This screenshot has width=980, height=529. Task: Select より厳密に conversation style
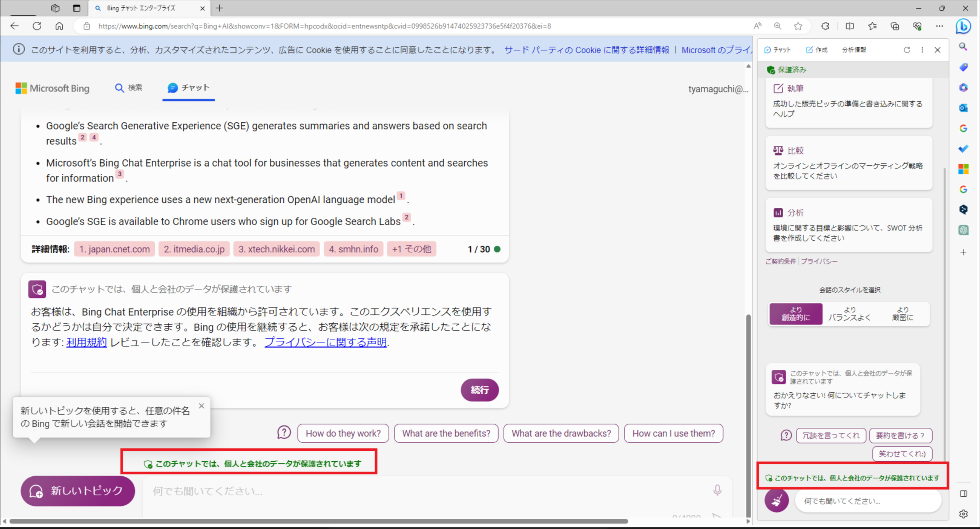point(902,314)
